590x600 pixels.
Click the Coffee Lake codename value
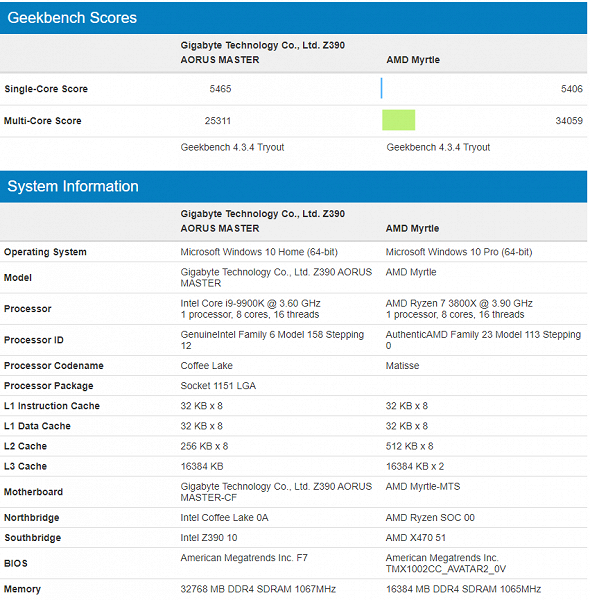point(207,365)
